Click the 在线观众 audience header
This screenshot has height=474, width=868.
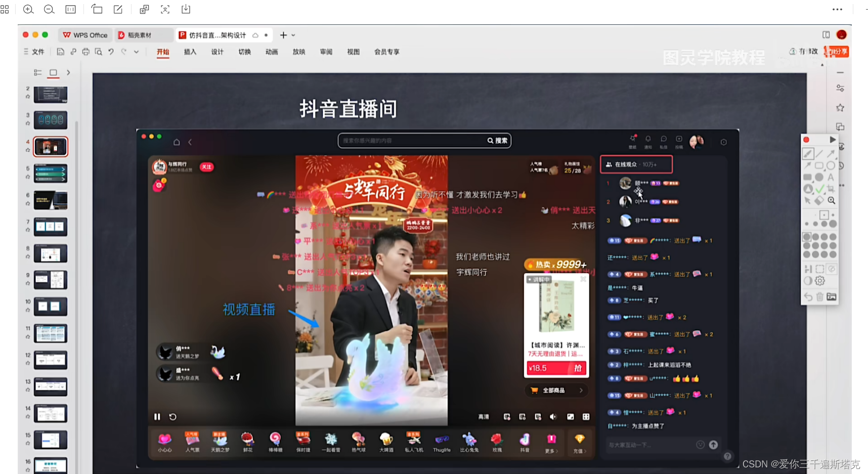[636, 164]
